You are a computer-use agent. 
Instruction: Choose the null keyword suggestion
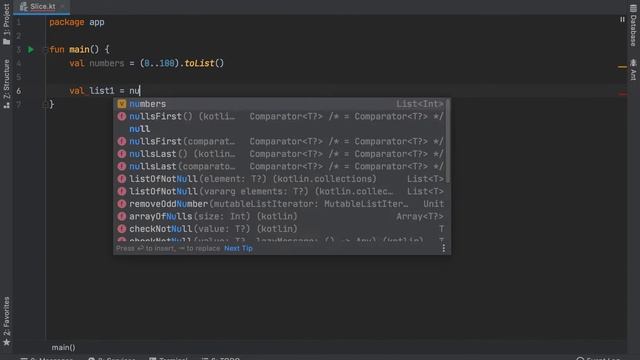point(280,129)
